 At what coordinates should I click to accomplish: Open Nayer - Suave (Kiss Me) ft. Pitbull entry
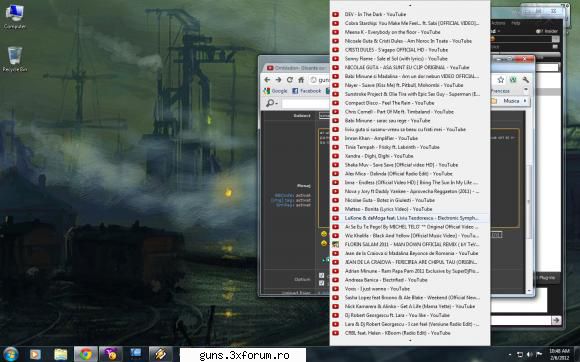410,85
